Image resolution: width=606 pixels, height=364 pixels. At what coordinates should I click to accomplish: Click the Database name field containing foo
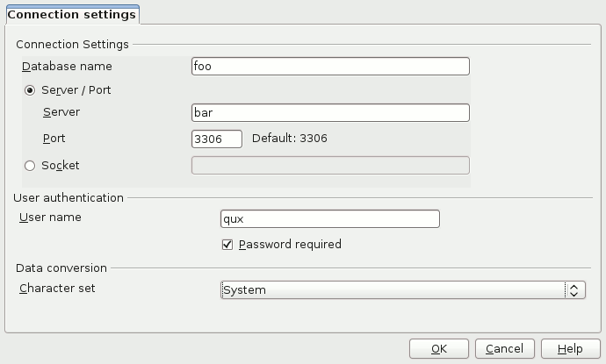pos(329,66)
